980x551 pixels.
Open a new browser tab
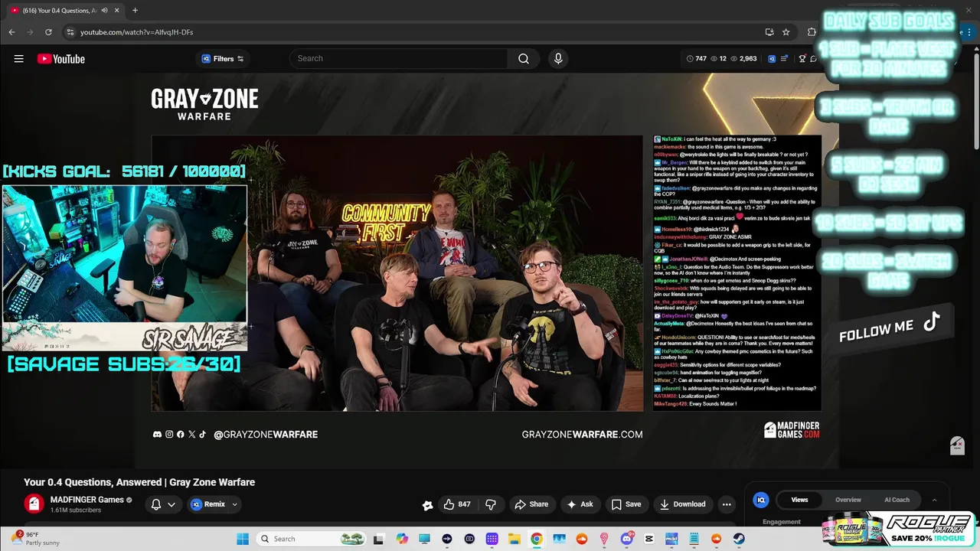(x=135, y=10)
